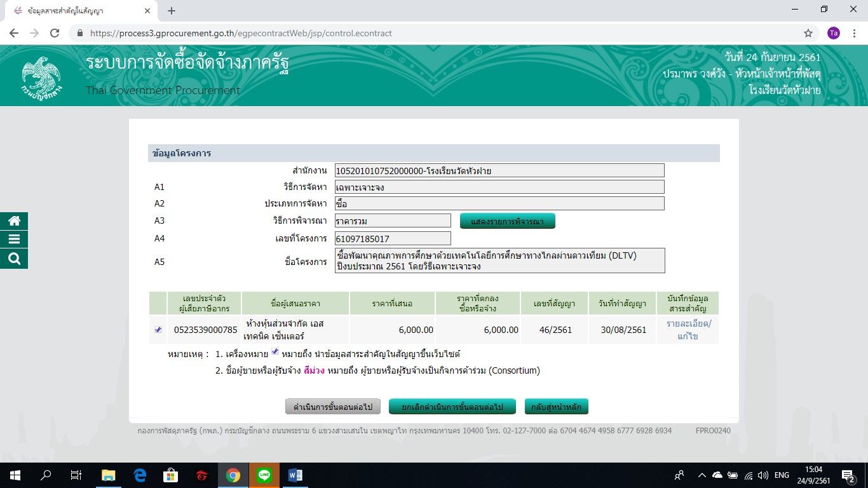
Task: Click the search magnifier in left sidebar
Action: click(14, 259)
